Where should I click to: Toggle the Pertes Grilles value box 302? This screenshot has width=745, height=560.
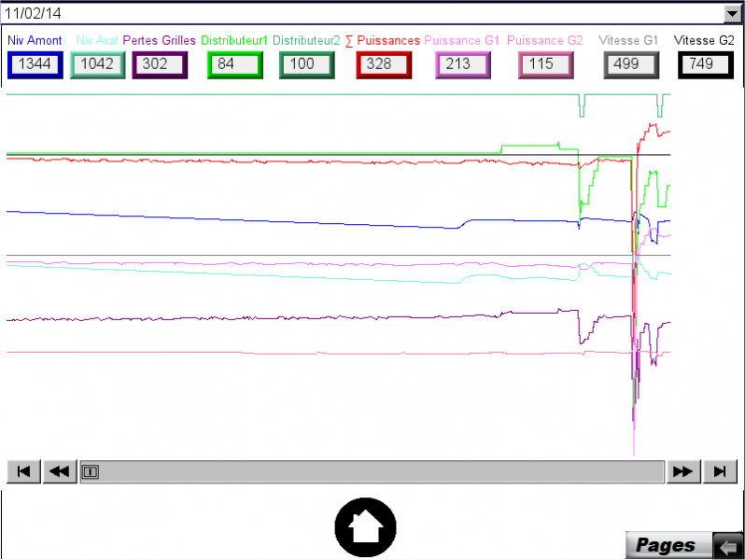click(161, 64)
